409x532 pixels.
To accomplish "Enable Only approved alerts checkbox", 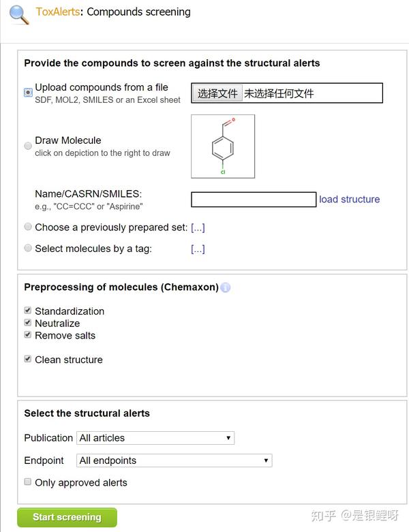I will pyautogui.click(x=28, y=482).
